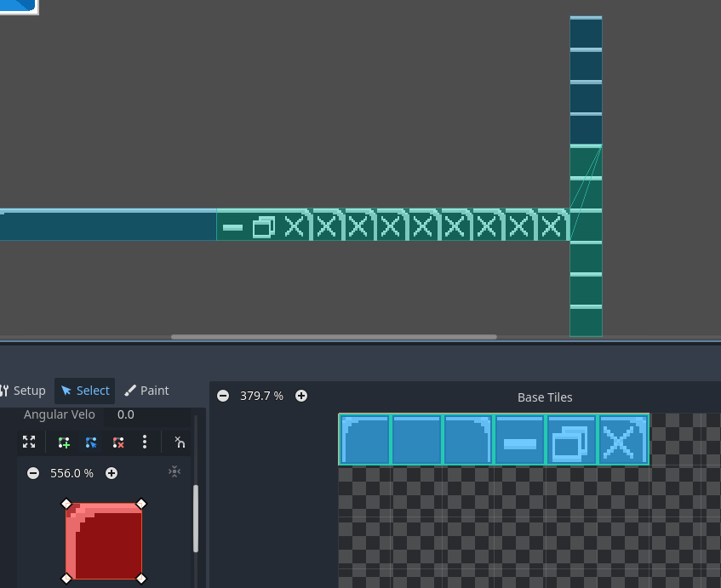Switch to the Setup tab
The width and height of the screenshot is (721, 588).
tap(24, 391)
